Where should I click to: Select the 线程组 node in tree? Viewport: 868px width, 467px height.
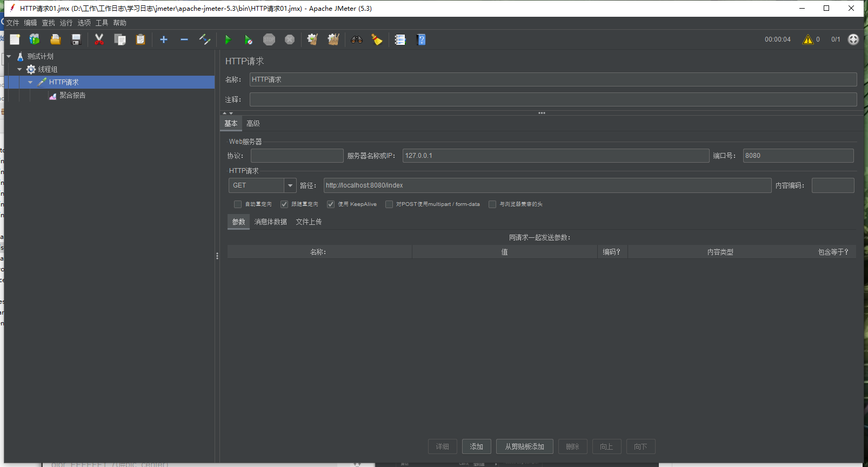pyautogui.click(x=48, y=69)
